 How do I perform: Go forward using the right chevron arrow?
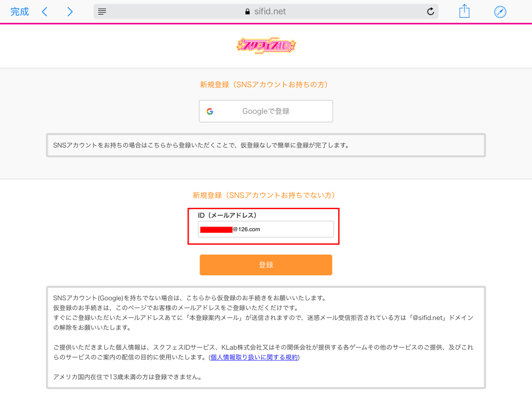click(70, 11)
